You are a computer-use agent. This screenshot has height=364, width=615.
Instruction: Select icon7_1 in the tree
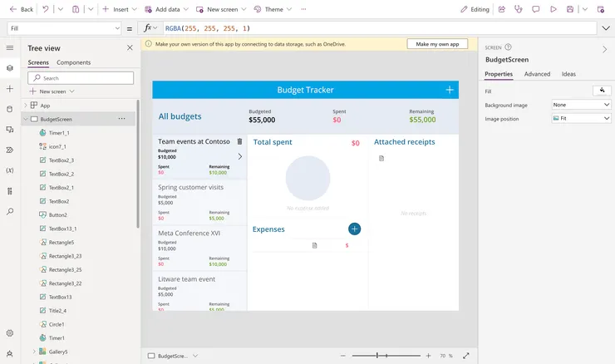(57, 147)
